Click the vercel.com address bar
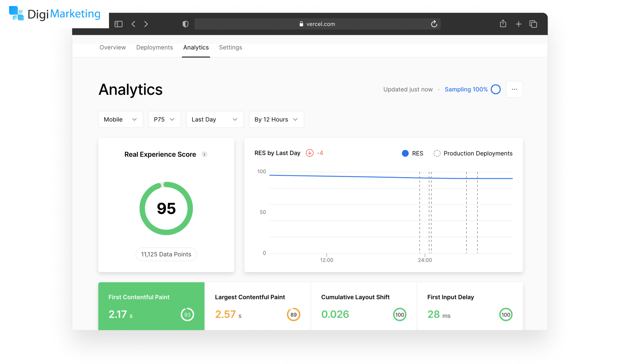620x364 pixels. pos(317,24)
